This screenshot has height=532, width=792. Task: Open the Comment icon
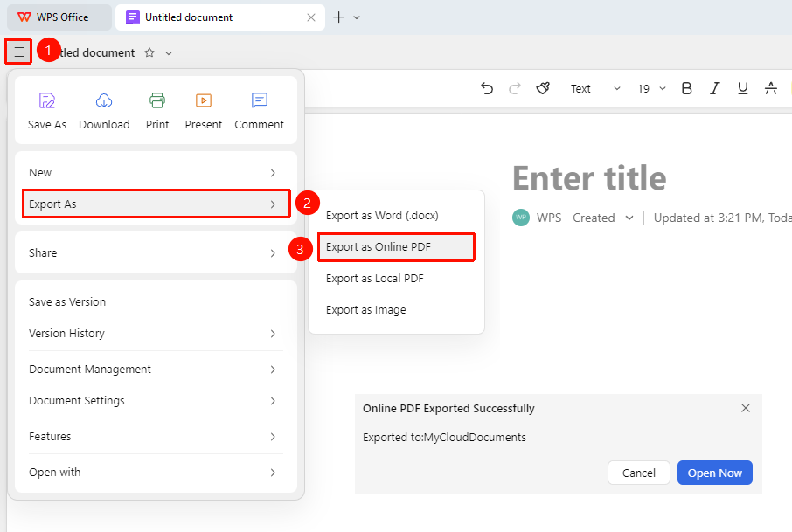coord(259,101)
